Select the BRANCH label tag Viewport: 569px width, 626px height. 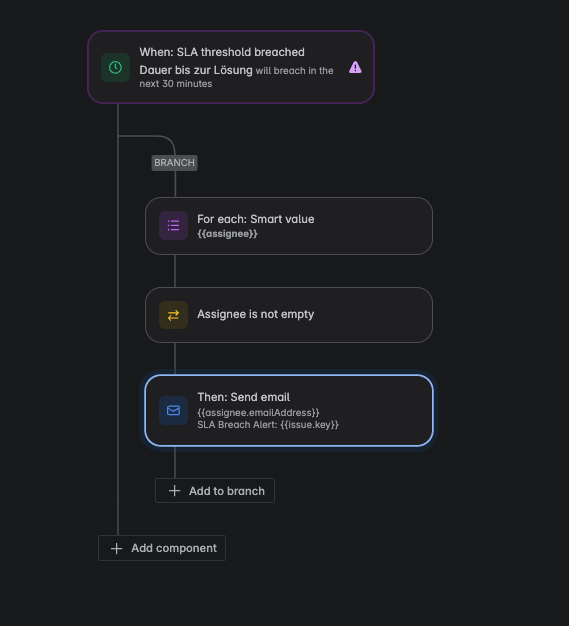click(174, 163)
